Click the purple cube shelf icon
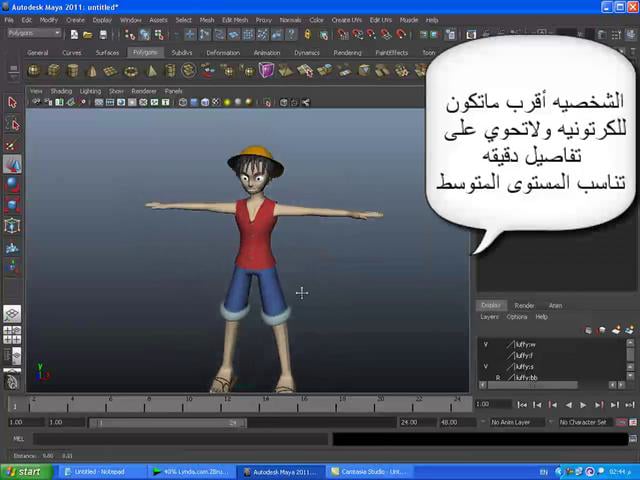 coord(266,70)
